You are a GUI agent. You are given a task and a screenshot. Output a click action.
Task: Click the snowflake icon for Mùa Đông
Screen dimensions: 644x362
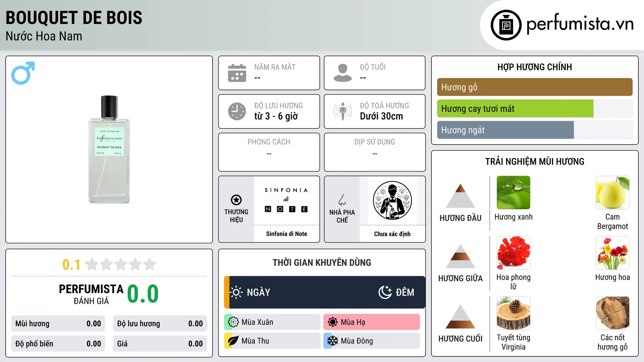tap(333, 341)
